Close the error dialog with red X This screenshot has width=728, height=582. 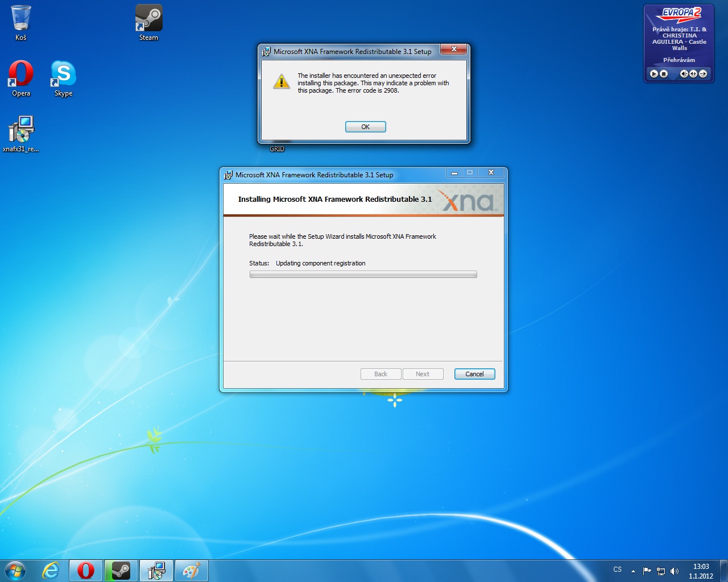point(454,49)
